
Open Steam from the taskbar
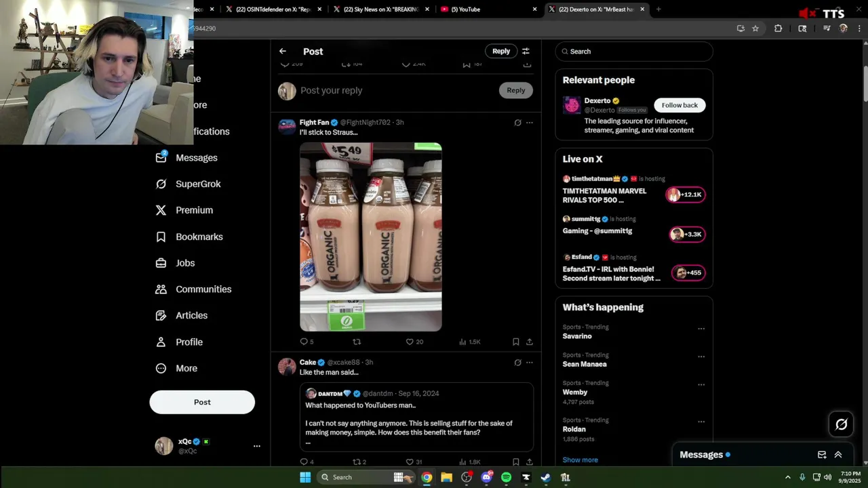point(545,477)
